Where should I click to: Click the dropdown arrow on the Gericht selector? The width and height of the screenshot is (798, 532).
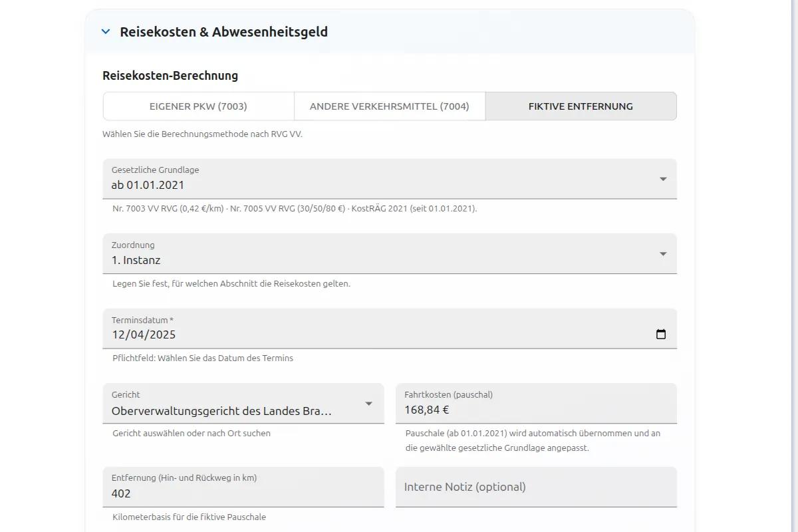click(x=370, y=403)
